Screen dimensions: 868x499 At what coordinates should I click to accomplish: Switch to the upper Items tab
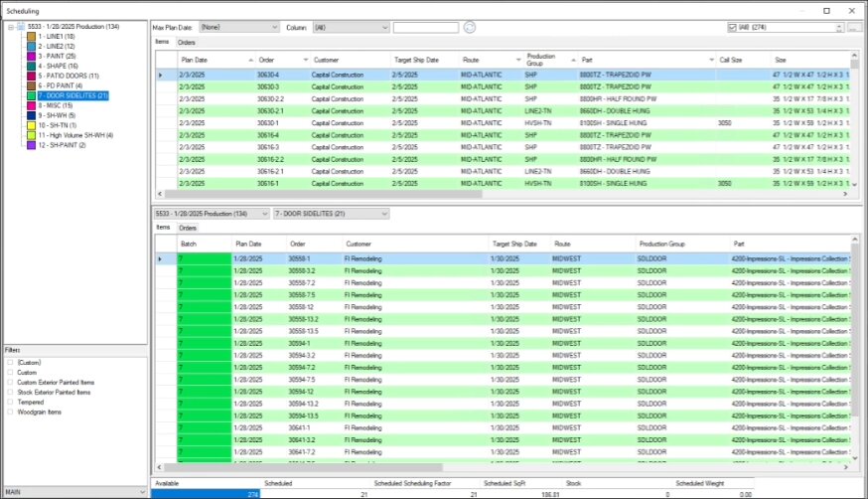162,42
